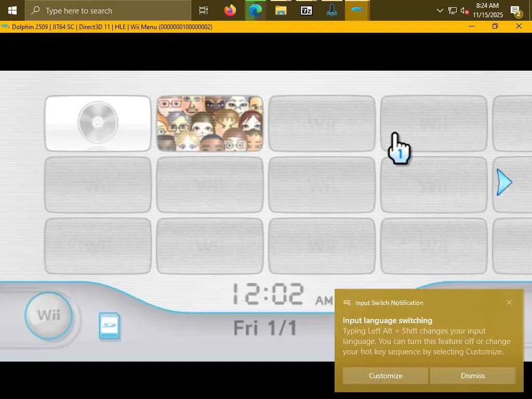Restore down the Dolphin window

point(495,26)
